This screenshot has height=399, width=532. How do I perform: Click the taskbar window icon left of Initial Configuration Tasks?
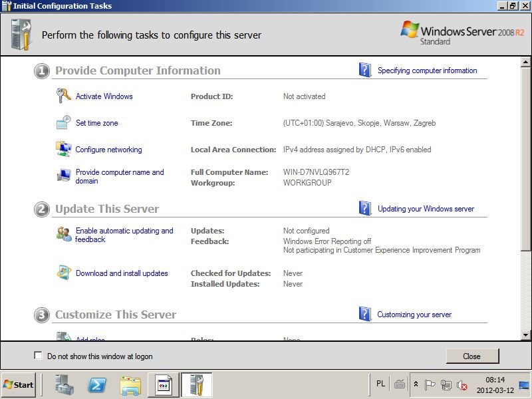[x=164, y=385]
